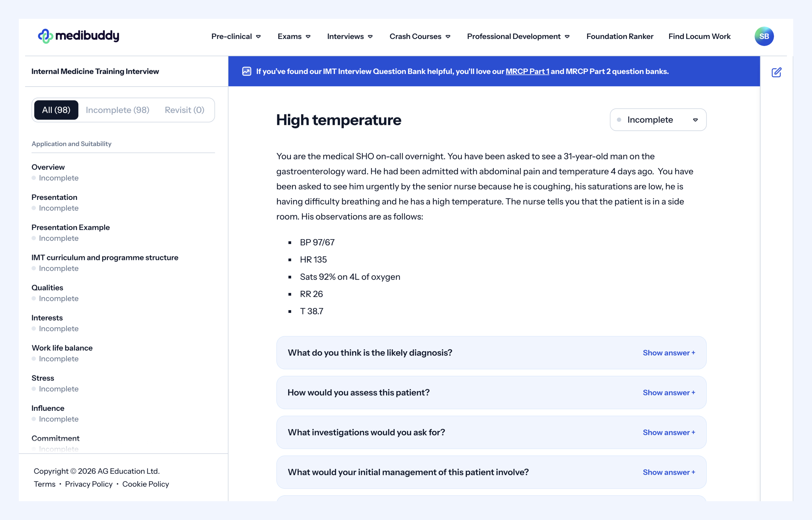Open the SB user avatar menu

click(x=764, y=36)
